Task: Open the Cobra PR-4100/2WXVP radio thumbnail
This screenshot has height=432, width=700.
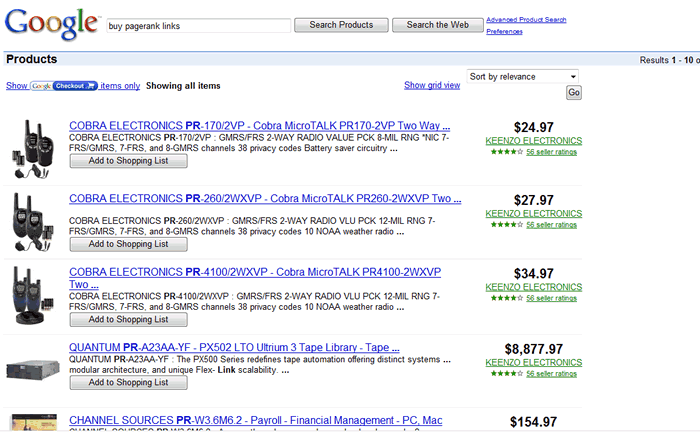Action: (33, 295)
